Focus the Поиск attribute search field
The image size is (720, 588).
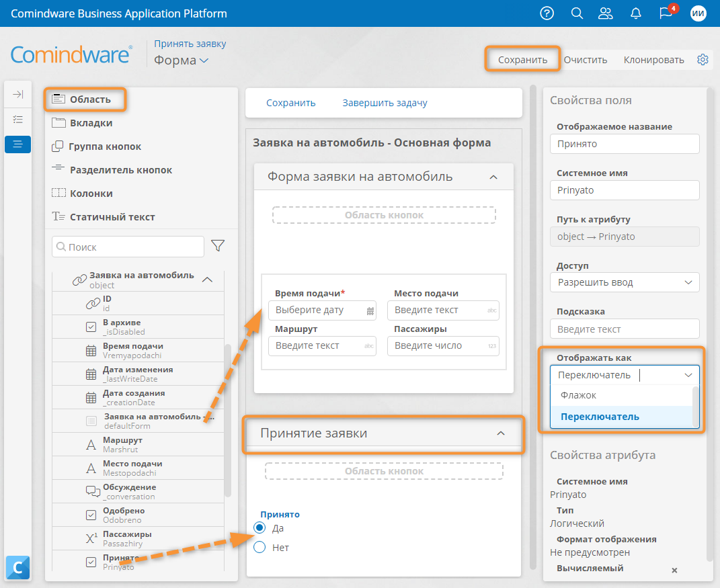[x=128, y=247]
